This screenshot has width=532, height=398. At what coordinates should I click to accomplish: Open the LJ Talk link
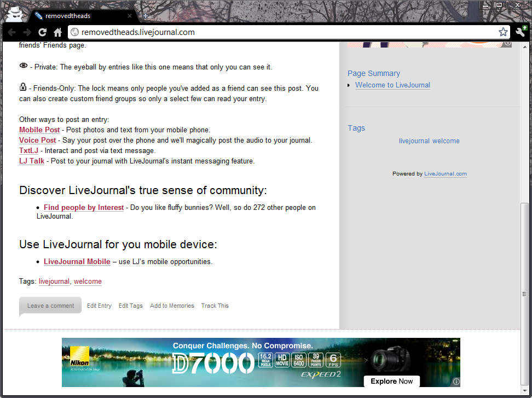tap(32, 161)
